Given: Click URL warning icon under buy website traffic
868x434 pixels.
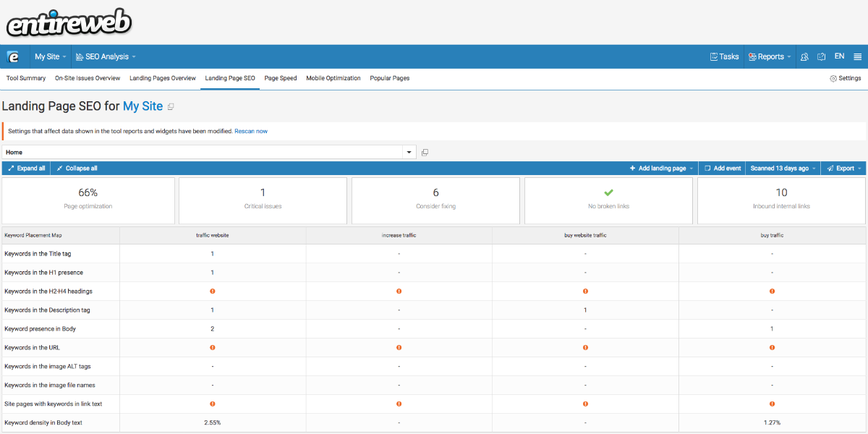Looking at the screenshot, I should coord(585,348).
